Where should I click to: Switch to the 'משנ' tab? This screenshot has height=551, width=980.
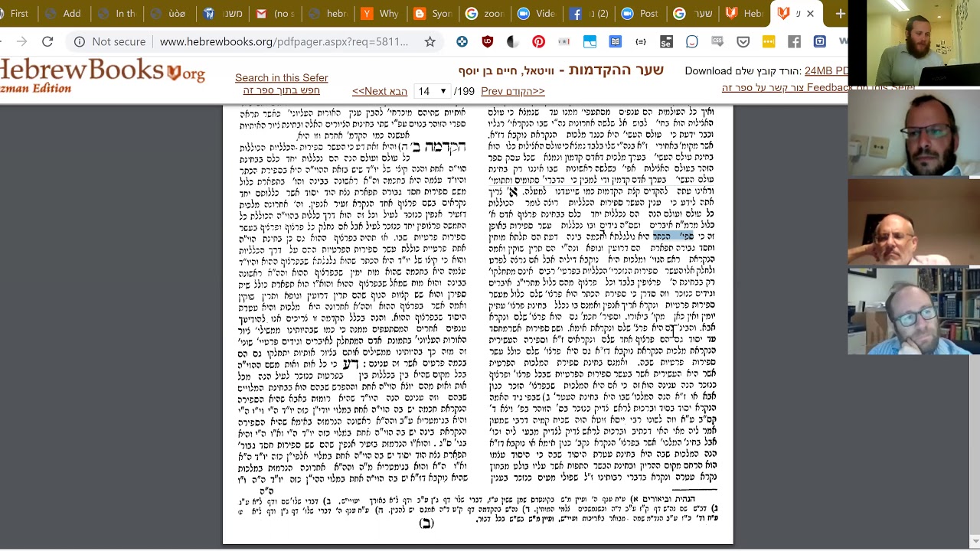click(221, 14)
